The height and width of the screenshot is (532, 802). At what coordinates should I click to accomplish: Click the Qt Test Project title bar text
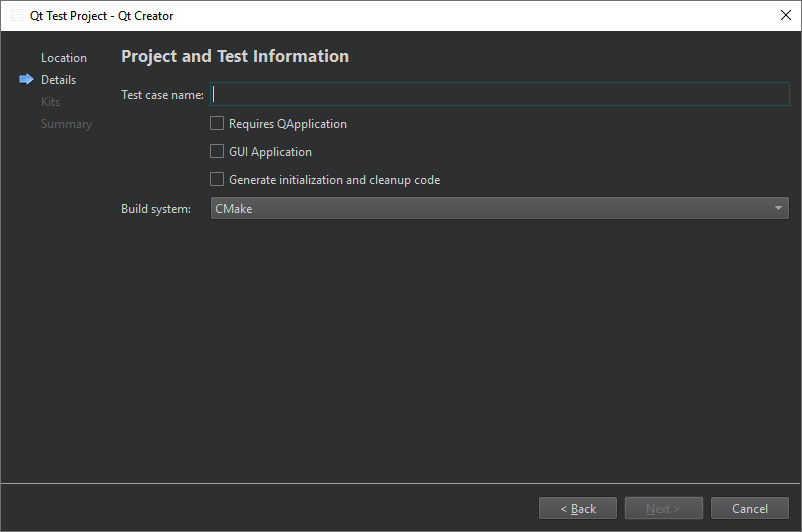[102, 16]
